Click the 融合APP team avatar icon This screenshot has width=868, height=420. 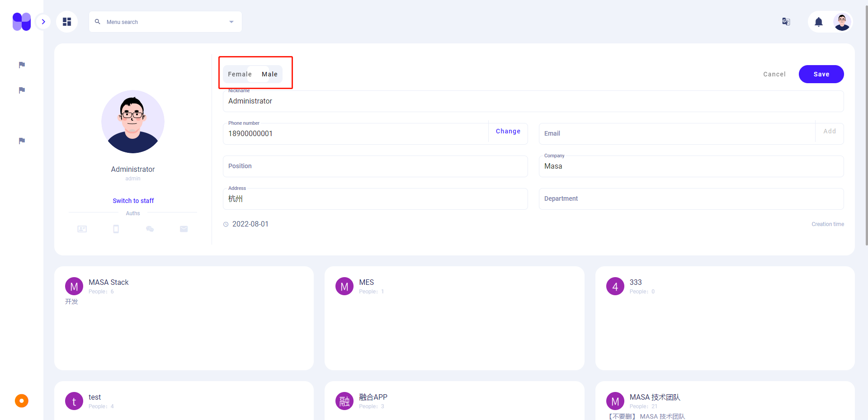pyautogui.click(x=344, y=401)
